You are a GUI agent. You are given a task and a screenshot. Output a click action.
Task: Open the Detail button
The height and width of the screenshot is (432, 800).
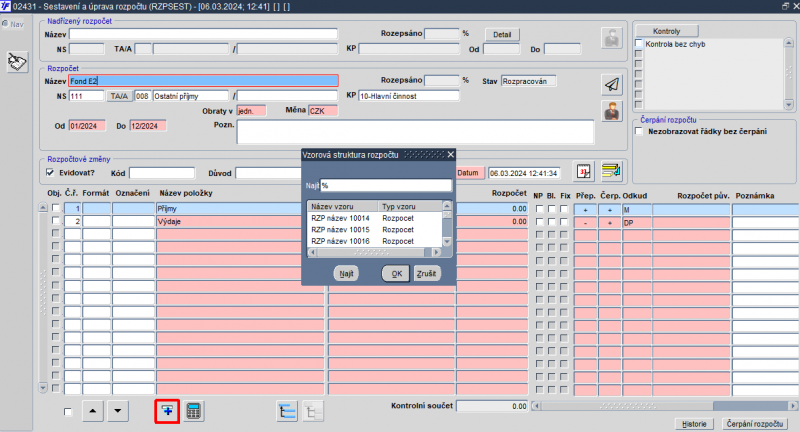(502, 35)
